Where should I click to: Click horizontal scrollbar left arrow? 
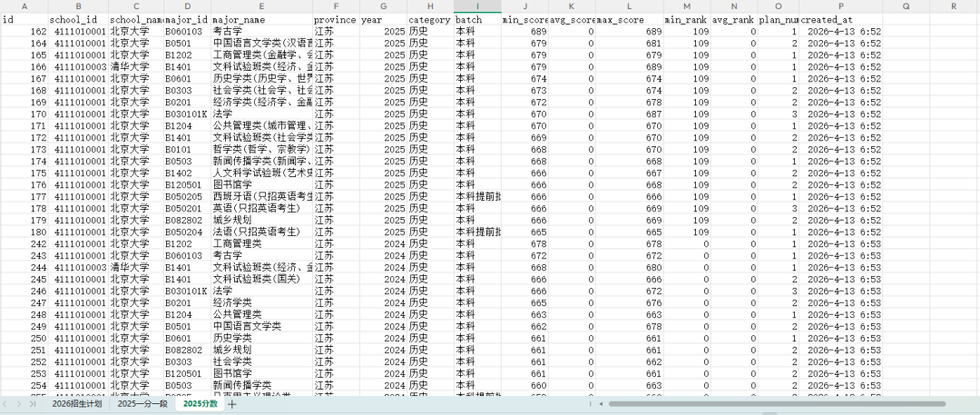tap(600, 404)
